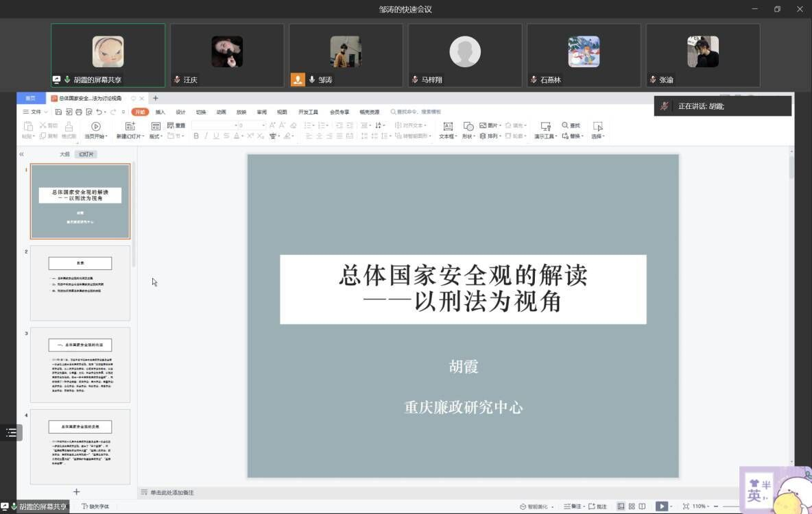The width and height of the screenshot is (812, 514).
Task: Click the find (查找) magnifier icon
Action: [x=566, y=125]
